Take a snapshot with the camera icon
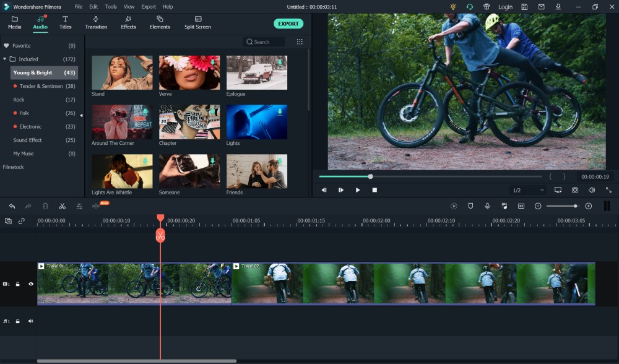Screen dimensions: 619x364 [x=574, y=189]
